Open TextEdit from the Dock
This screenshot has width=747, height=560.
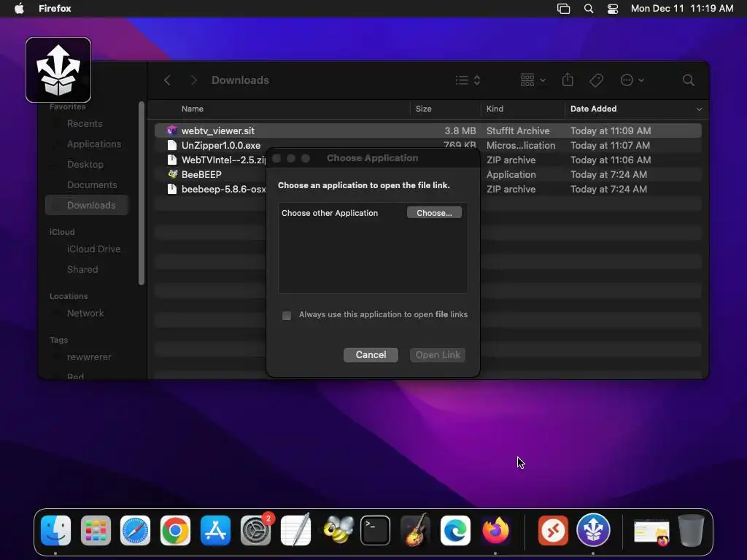click(295, 530)
